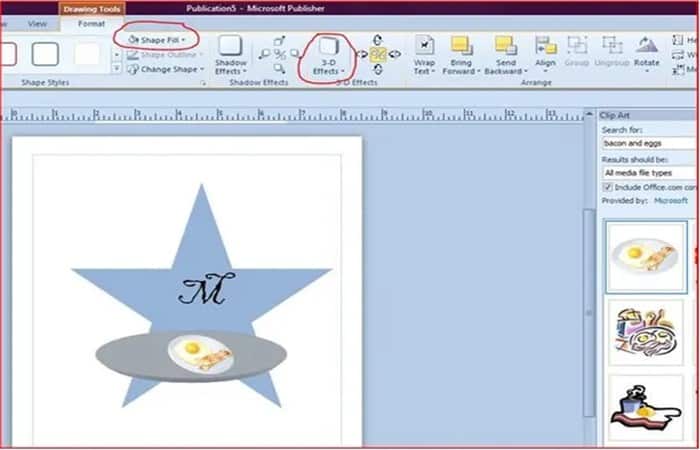The width and height of the screenshot is (700, 450).
Task: Toggle Include Office.com content checkbox
Action: point(607,187)
